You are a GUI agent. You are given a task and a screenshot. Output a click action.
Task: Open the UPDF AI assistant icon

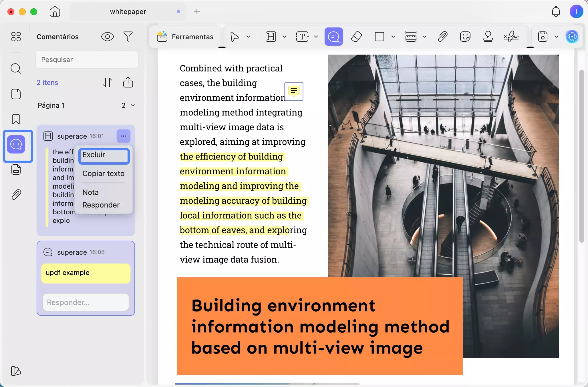tap(572, 37)
